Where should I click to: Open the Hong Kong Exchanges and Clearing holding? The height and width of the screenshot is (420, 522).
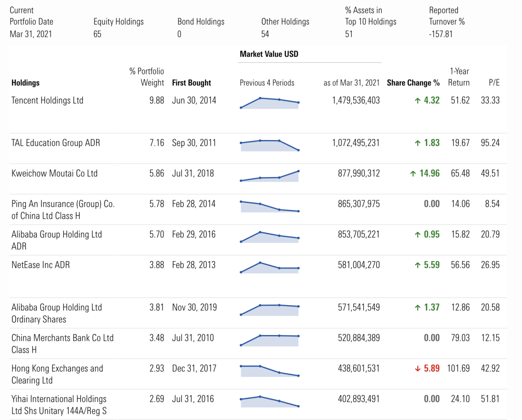pos(57,375)
